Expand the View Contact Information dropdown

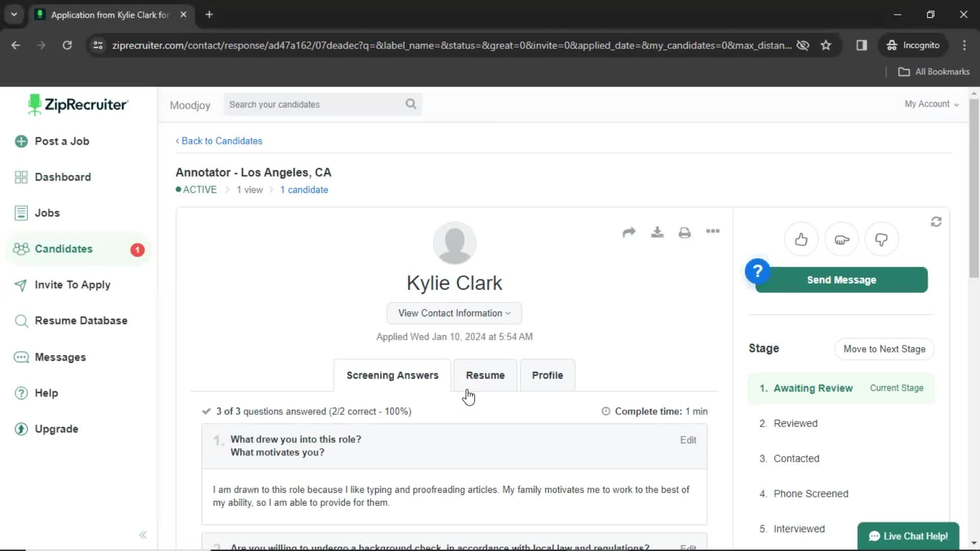point(454,313)
